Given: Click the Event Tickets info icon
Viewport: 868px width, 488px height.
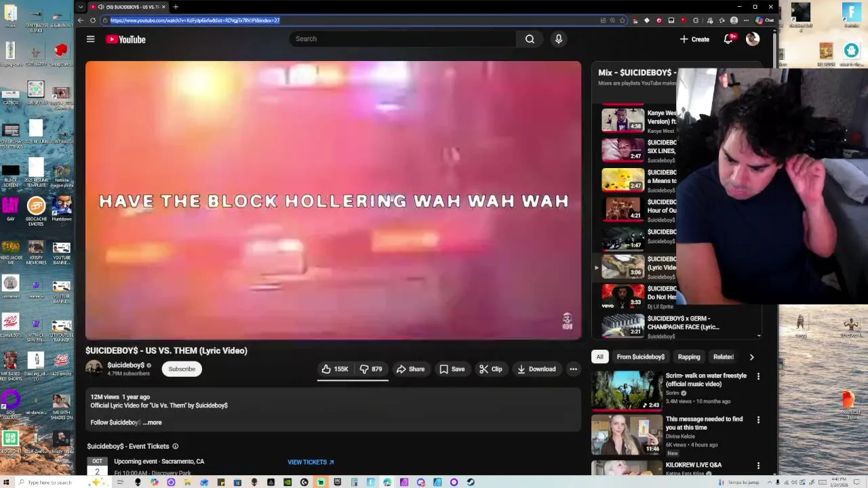Looking at the screenshot, I should tap(175, 446).
